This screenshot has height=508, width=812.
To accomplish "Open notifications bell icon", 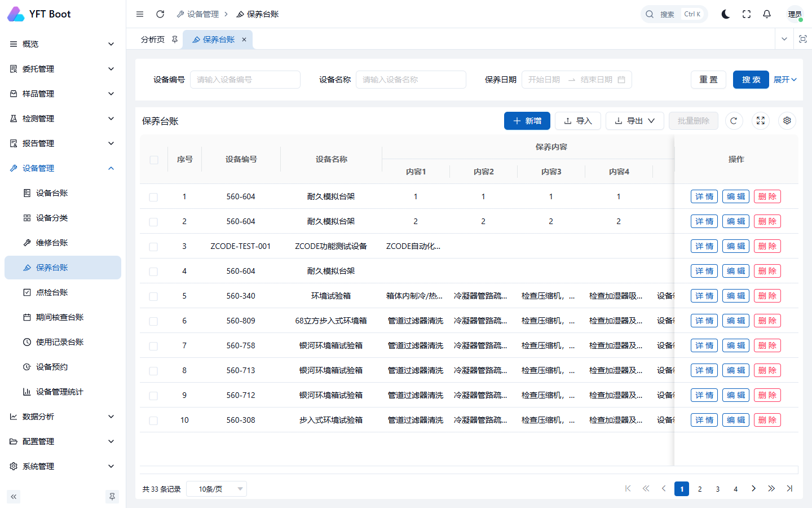I will click(x=767, y=14).
